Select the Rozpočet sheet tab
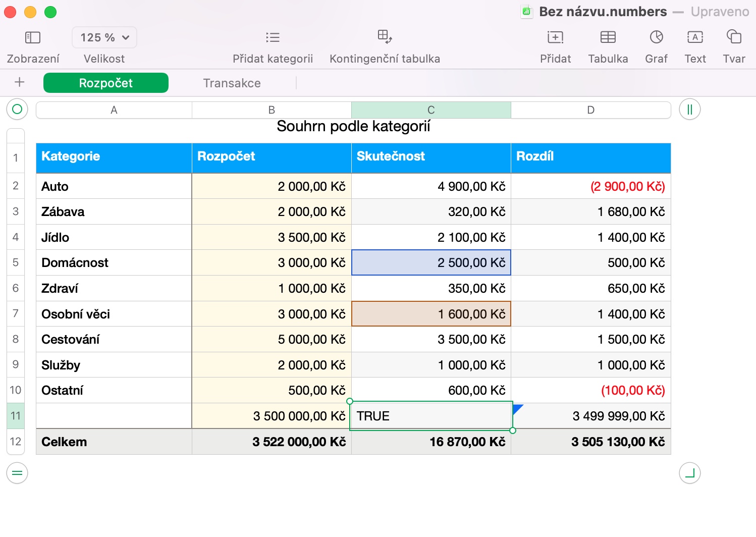 tap(106, 83)
